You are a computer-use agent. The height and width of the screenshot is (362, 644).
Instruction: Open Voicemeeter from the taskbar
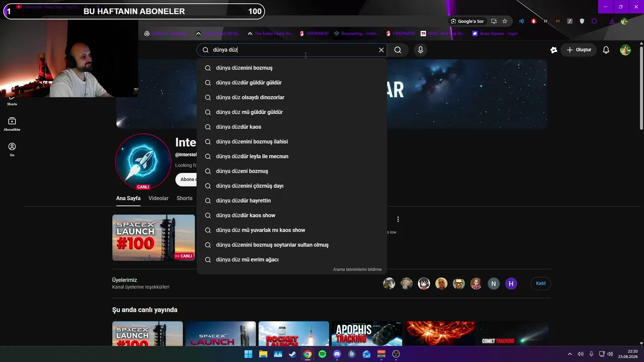[381, 354]
